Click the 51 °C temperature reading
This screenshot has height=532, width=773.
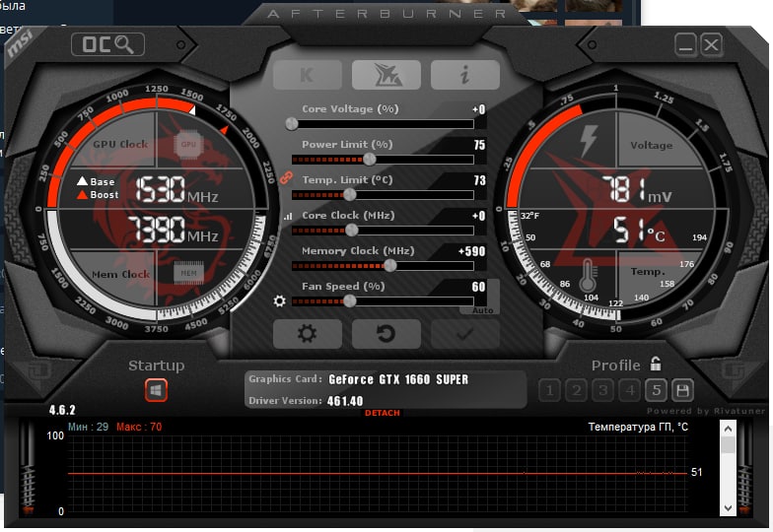639,231
